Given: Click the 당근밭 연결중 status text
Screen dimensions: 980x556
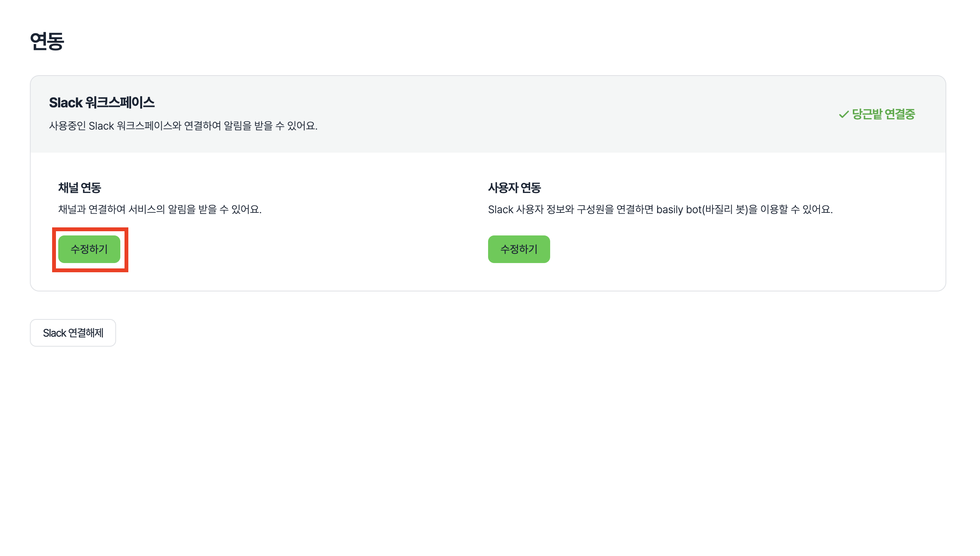Looking at the screenshot, I should click(x=883, y=114).
